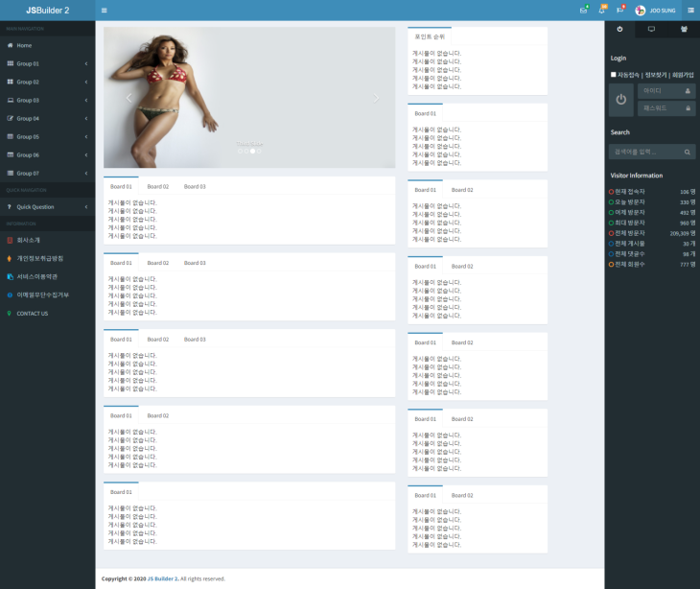
Task: Expand Group 01 in the navigation
Action: 47,63
